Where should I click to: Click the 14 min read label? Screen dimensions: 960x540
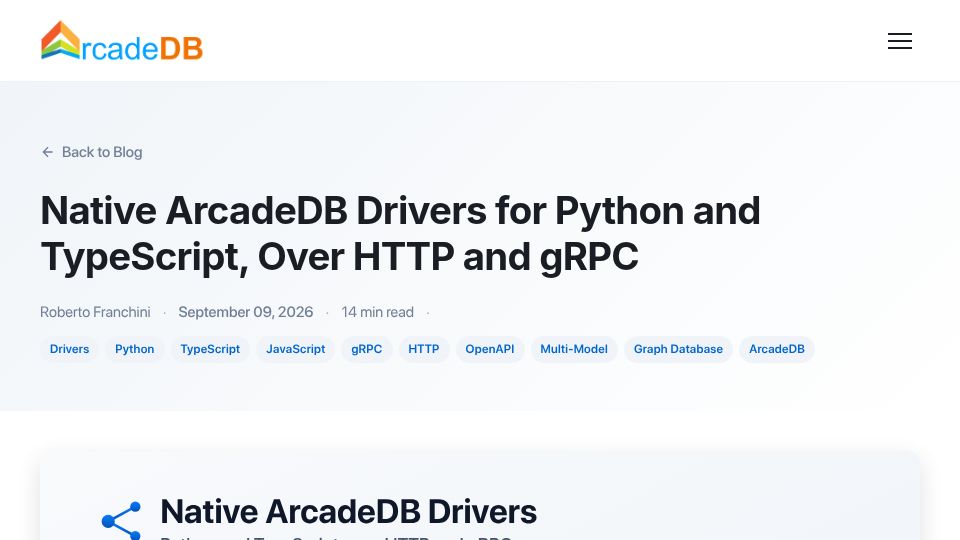point(377,312)
